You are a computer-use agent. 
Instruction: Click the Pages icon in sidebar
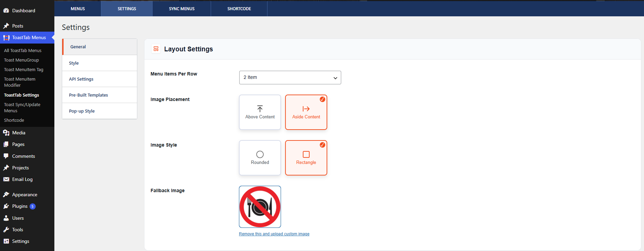[x=6, y=144]
